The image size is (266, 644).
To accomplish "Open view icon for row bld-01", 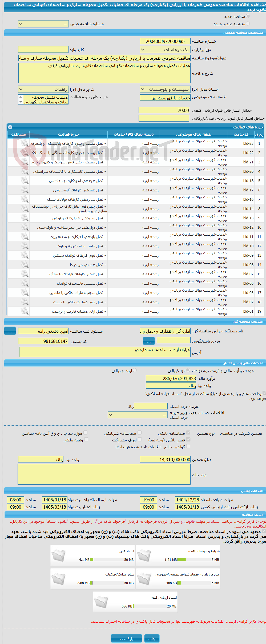I will 25,311.
